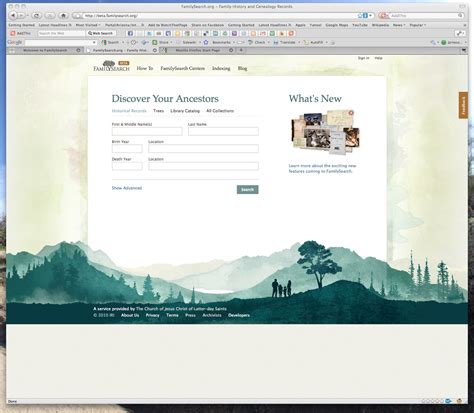The width and height of the screenshot is (474, 413).
Task: Open the Google toolbar search field dropdown arrow
Action: click(94, 42)
